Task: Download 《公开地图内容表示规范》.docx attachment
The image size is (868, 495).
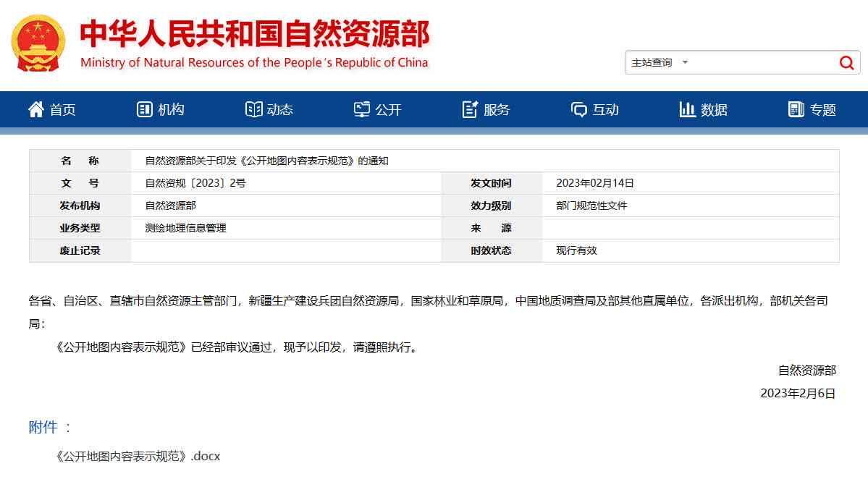Action: [138, 457]
